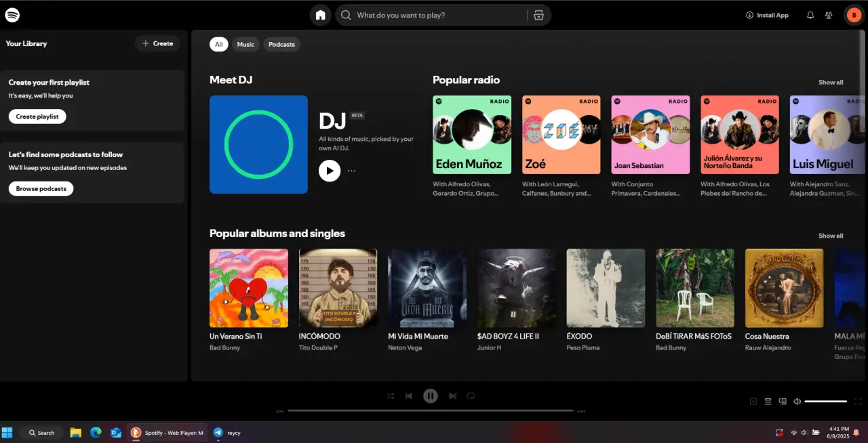
Task: Open Outlook from taskbar
Action: tap(115, 432)
